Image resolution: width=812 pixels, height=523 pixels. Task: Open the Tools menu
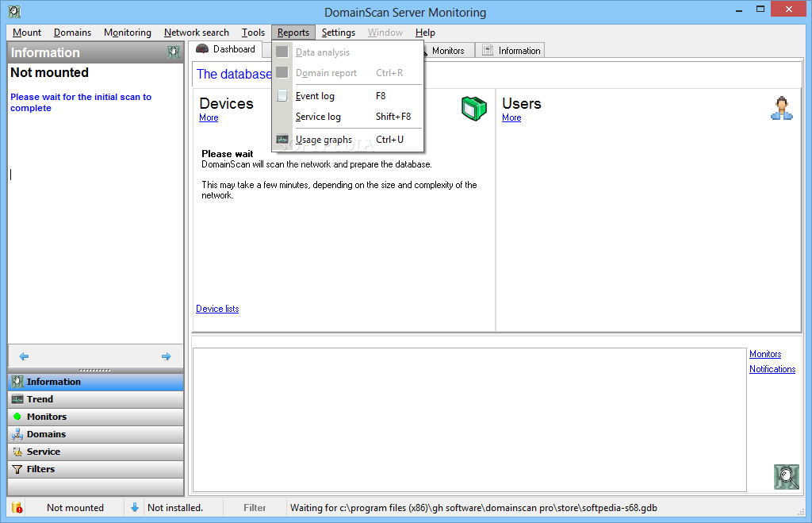point(253,32)
